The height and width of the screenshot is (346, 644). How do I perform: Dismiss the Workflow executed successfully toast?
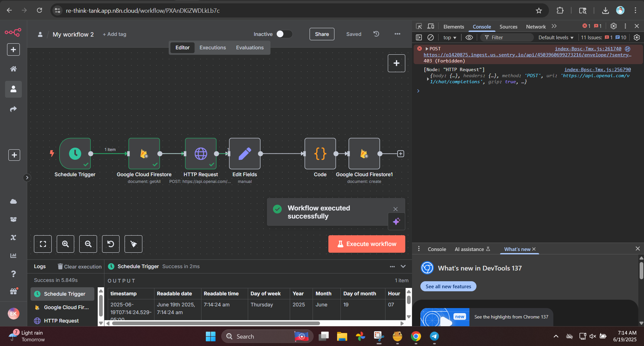tap(396, 209)
